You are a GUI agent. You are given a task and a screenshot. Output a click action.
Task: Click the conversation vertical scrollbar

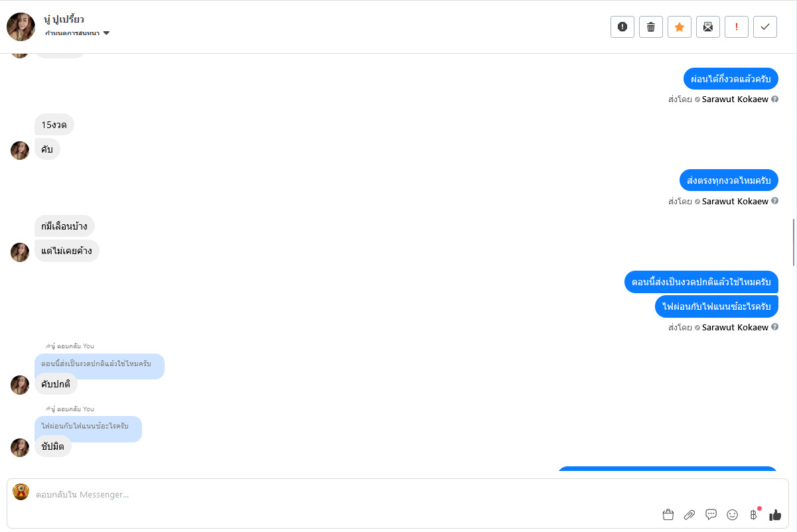point(794,241)
